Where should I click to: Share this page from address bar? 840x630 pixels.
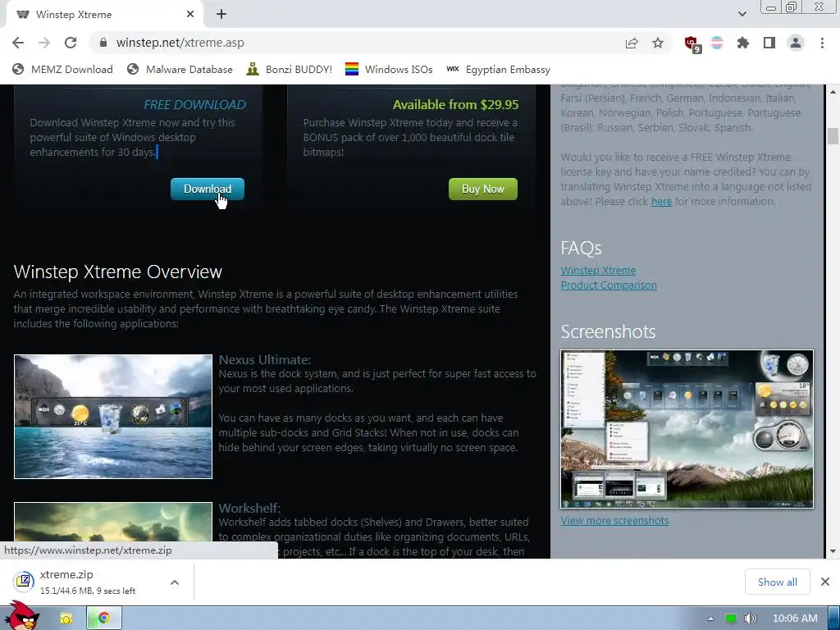point(632,43)
